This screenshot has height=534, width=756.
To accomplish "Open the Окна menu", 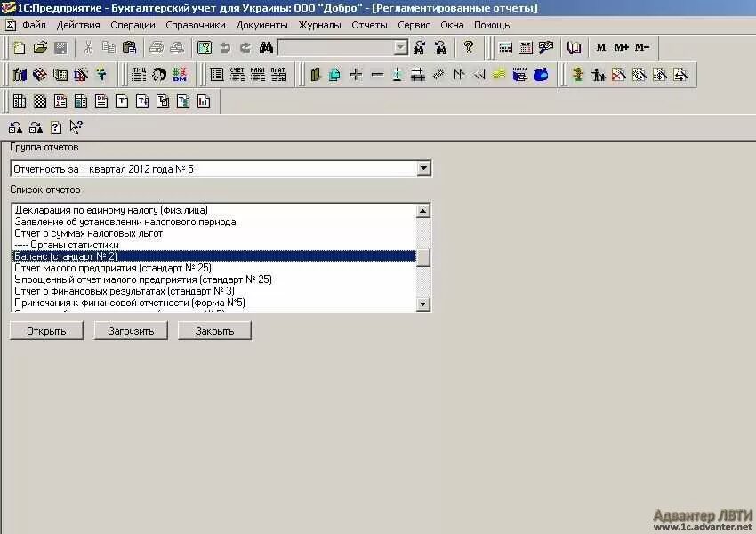I will [x=452, y=25].
